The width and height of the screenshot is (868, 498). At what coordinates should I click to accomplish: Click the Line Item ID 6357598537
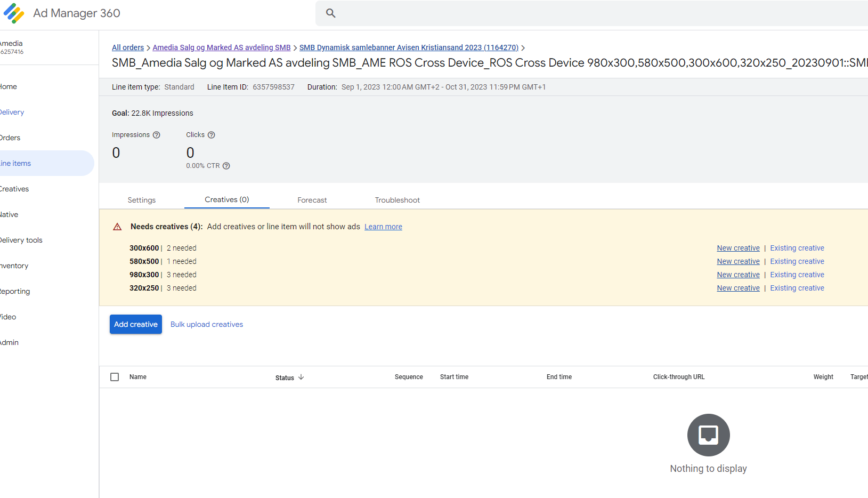point(273,87)
